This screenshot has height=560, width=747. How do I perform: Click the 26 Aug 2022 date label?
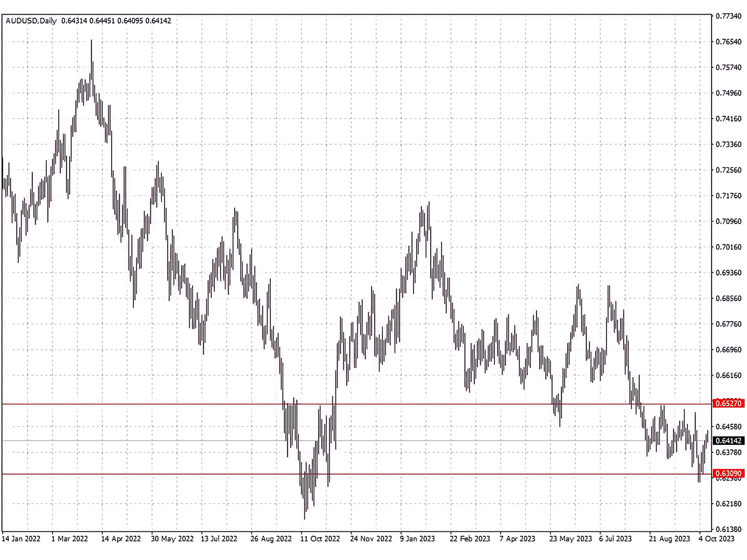click(271, 538)
